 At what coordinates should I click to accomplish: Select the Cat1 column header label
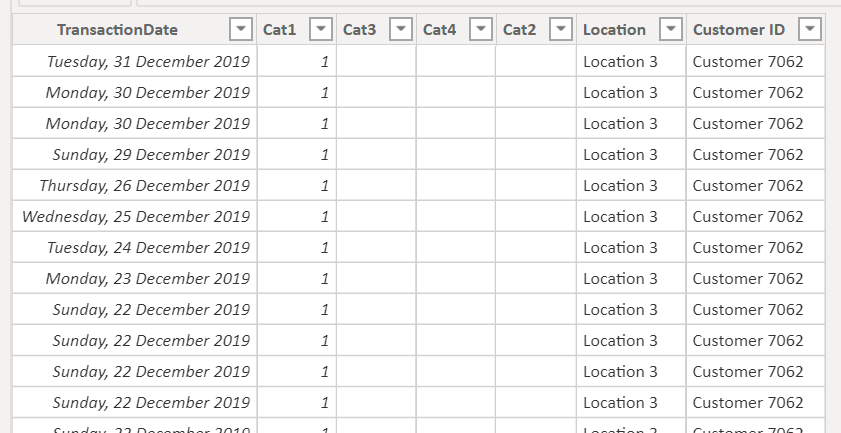tap(279, 30)
